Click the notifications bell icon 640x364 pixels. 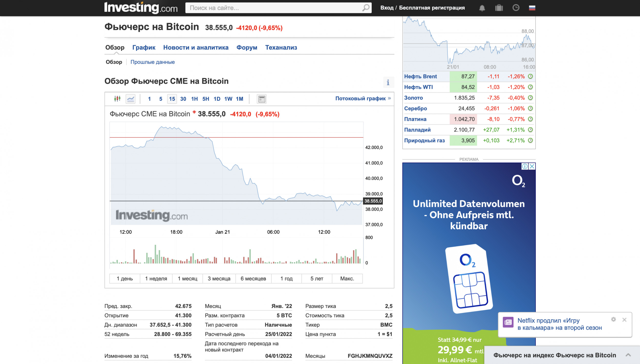tap(482, 8)
